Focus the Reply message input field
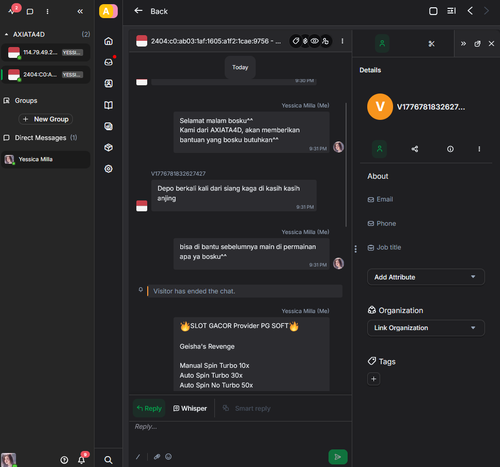Viewport: 500px width, 467px height. click(x=240, y=435)
